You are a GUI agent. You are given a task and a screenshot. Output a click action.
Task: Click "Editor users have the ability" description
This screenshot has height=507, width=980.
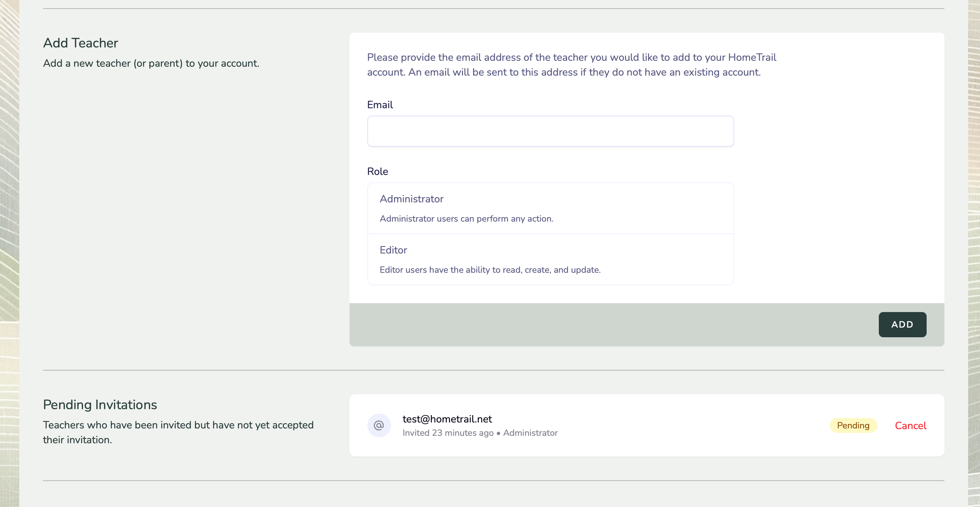pyautogui.click(x=490, y=270)
